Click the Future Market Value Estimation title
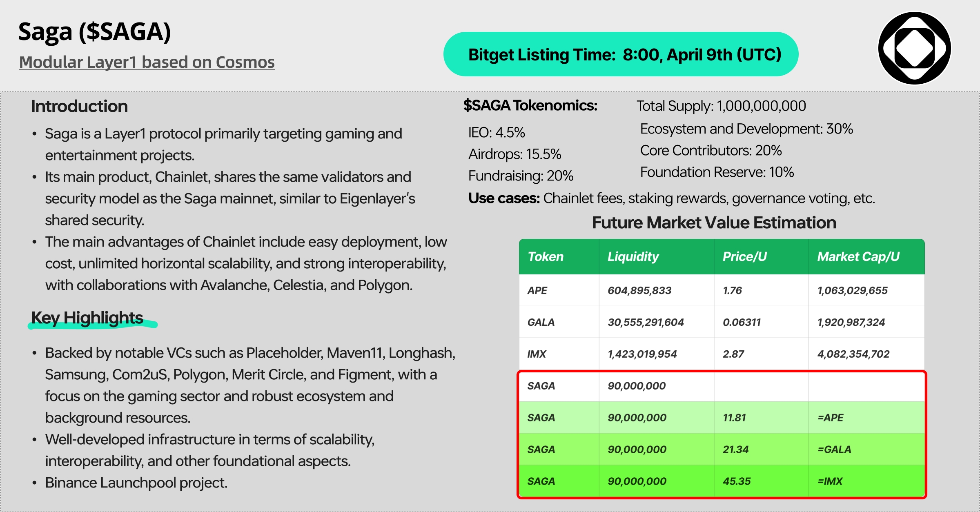Viewport: 980px width, 512px height. (x=714, y=223)
